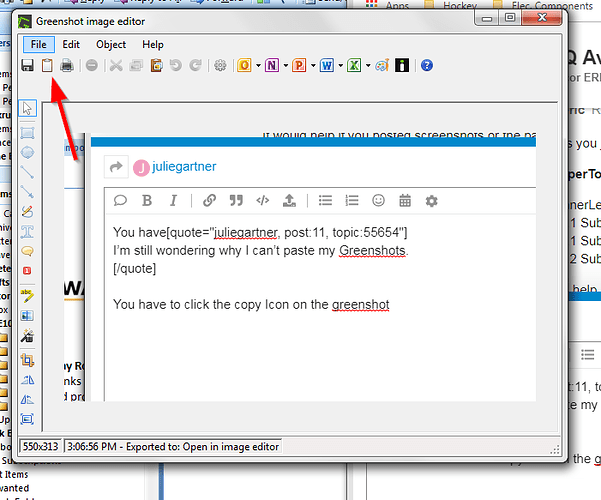Click the grayed-out delete element icon

[x=92, y=66]
